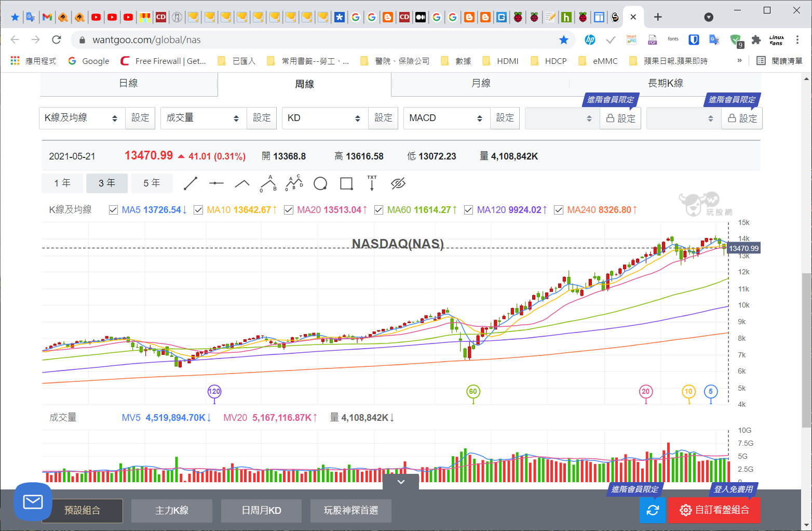The image size is (812, 531).
Task: Open the Chrome extensions puzzle icon
Action: (756, 40)
